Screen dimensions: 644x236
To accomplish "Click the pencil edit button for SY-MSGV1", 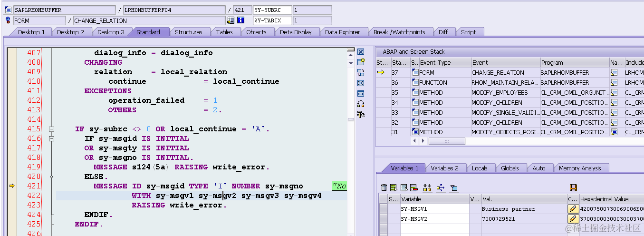I will [573, 209].
